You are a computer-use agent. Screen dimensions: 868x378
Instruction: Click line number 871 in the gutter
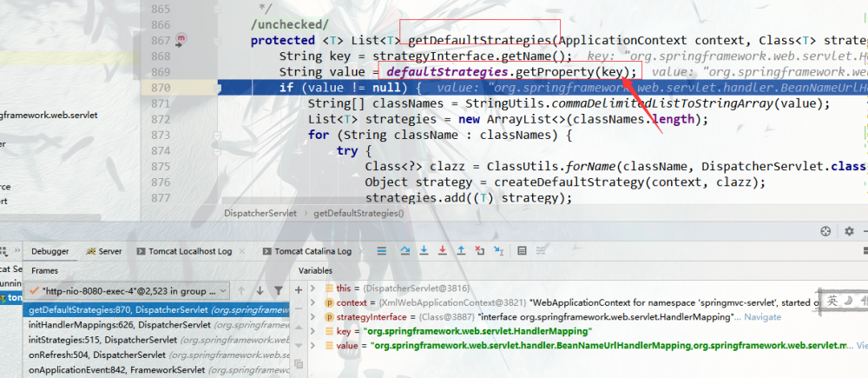coord(161,103)
